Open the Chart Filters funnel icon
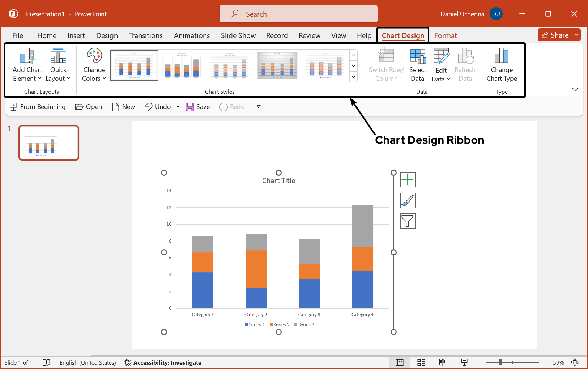This screenshot has height=369, width=588. [x=408, y=221]
